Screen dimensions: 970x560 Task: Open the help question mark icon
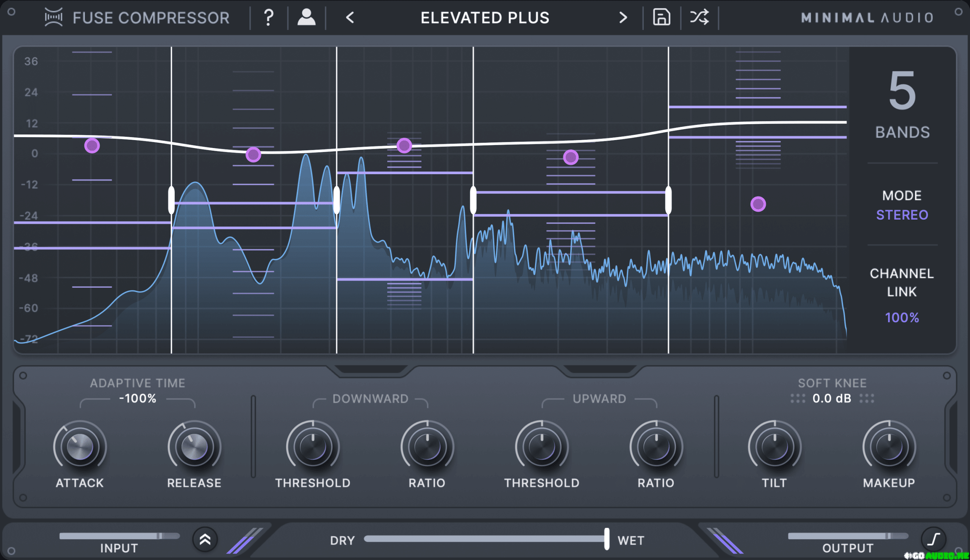click(x=269, y=17)
